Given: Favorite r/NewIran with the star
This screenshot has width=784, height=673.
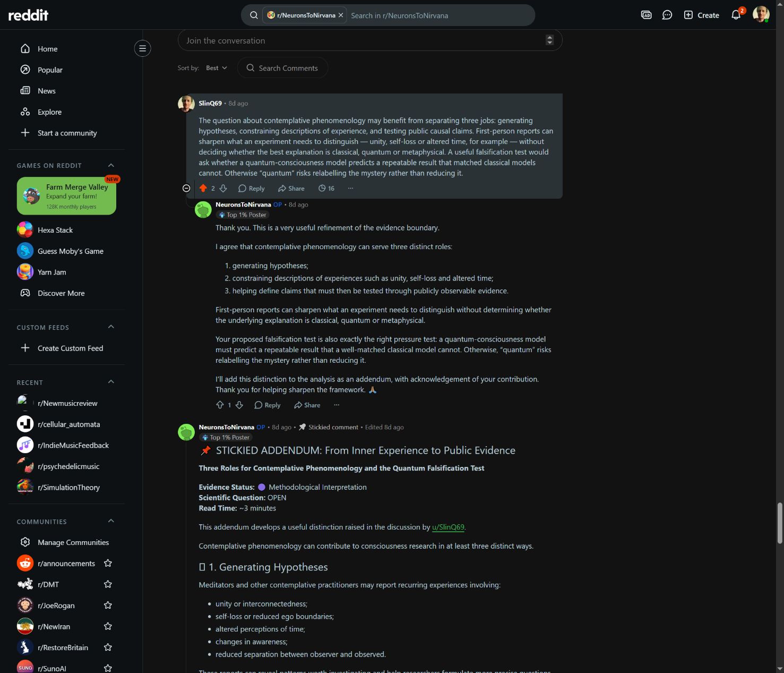Looking at the screenshot, I should [108, 626].
